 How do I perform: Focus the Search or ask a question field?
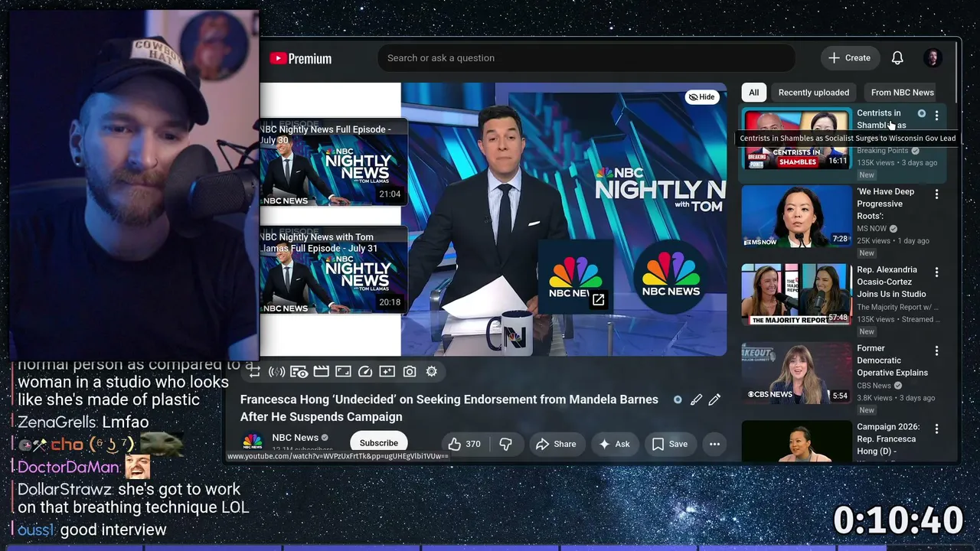tap(586, 58)
